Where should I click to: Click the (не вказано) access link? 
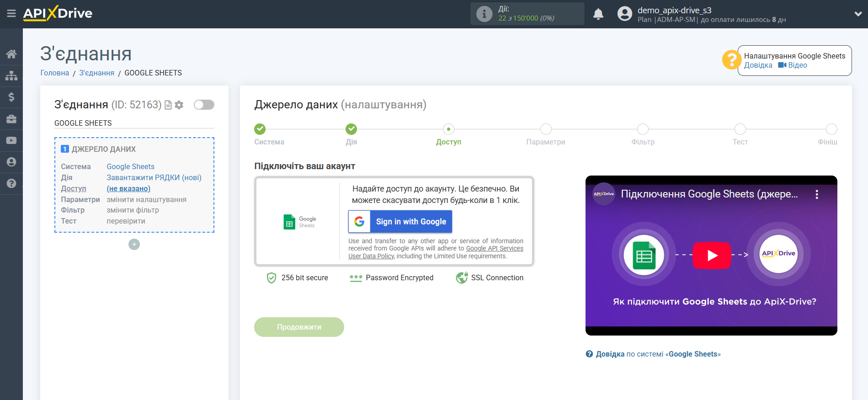[x=128, y=188]
